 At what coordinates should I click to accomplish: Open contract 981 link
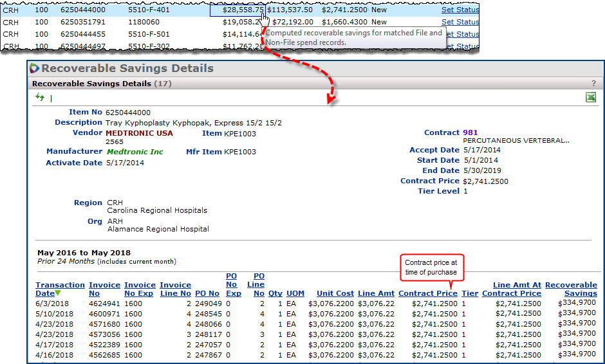tap(470, 132)
